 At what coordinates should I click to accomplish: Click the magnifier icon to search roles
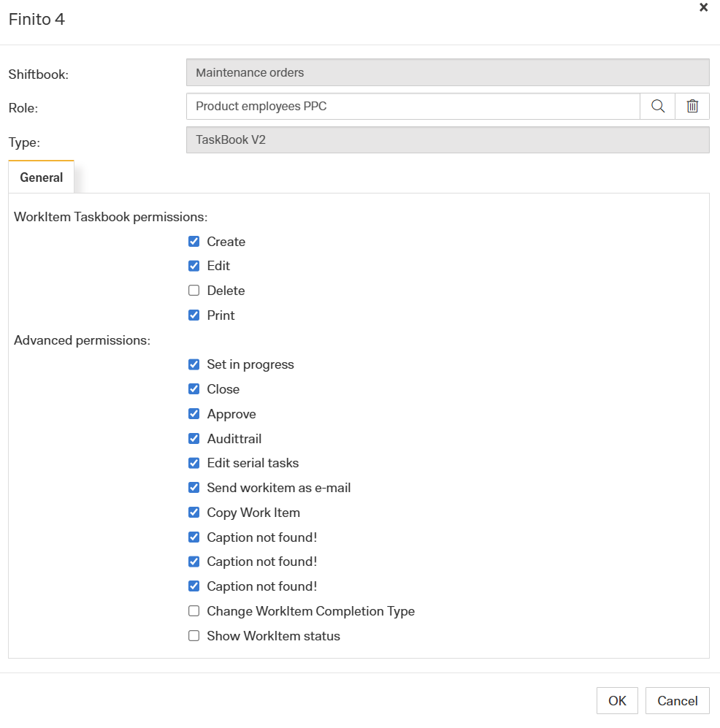[657, 107]
